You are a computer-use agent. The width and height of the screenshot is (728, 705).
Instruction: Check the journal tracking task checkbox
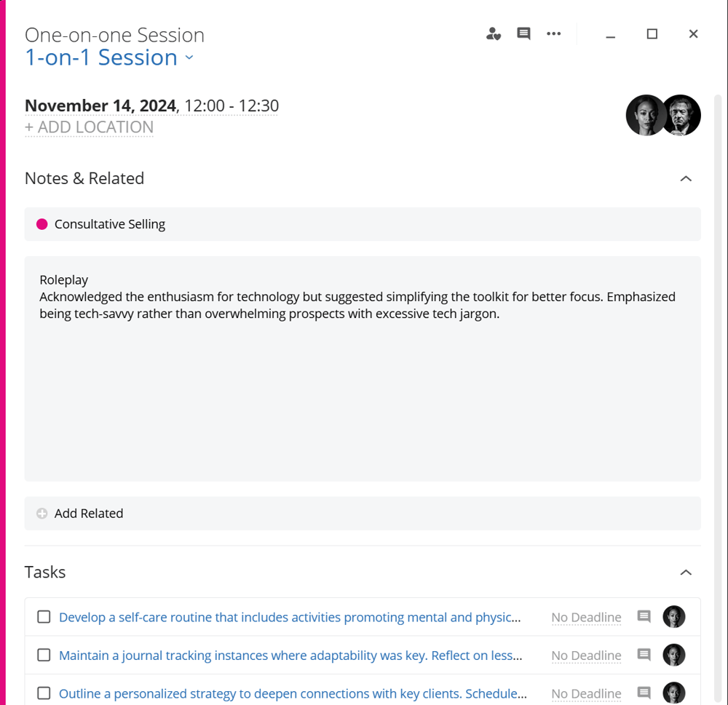tap(44, 655)
